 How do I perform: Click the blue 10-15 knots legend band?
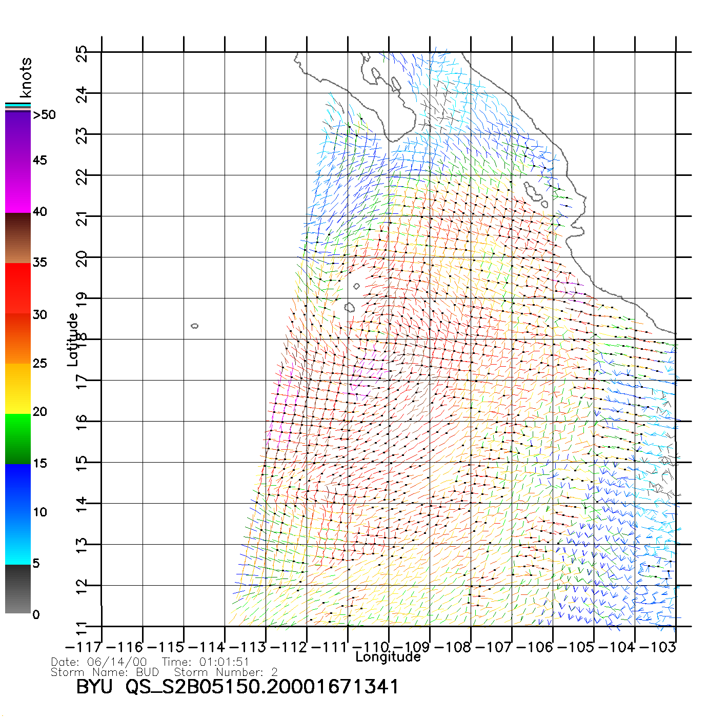(x=17, y=488)
